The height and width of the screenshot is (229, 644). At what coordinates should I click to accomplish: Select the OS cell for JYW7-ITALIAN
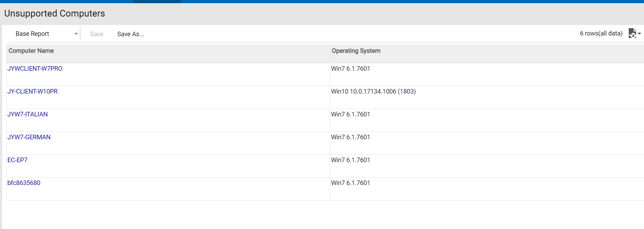[351, 114]
